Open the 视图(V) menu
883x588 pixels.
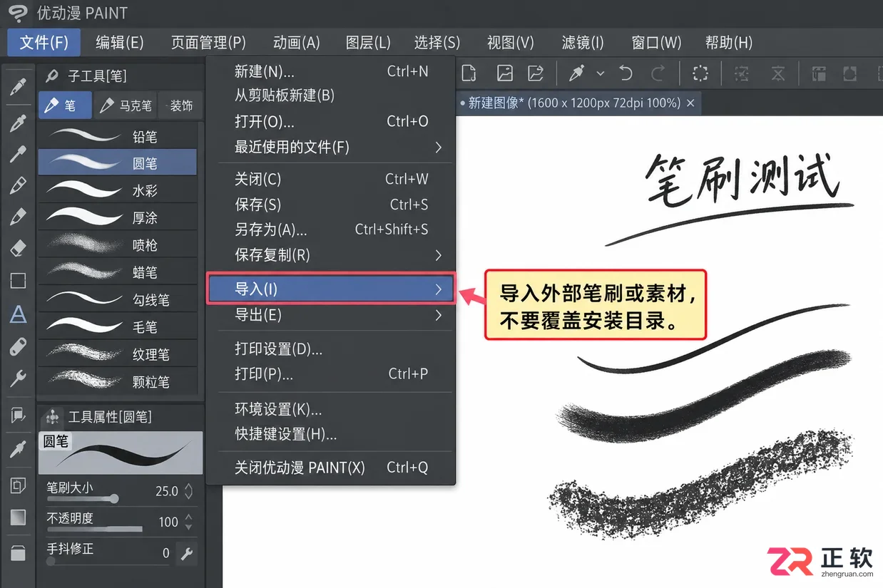[510, 43]
